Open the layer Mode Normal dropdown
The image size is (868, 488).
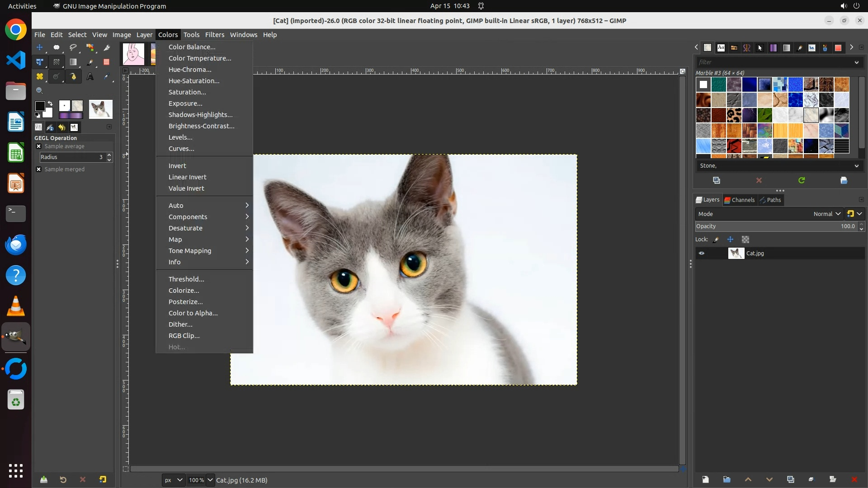click(826, 214)
